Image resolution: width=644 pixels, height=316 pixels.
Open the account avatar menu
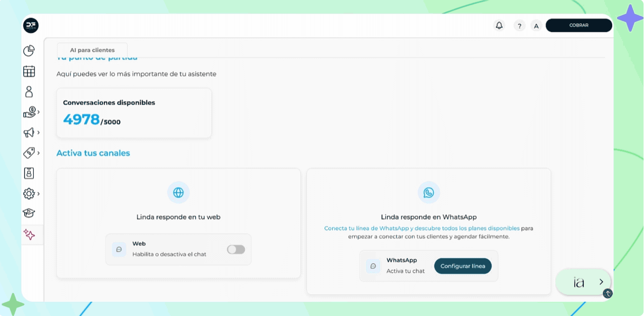[x=536, y=26]
